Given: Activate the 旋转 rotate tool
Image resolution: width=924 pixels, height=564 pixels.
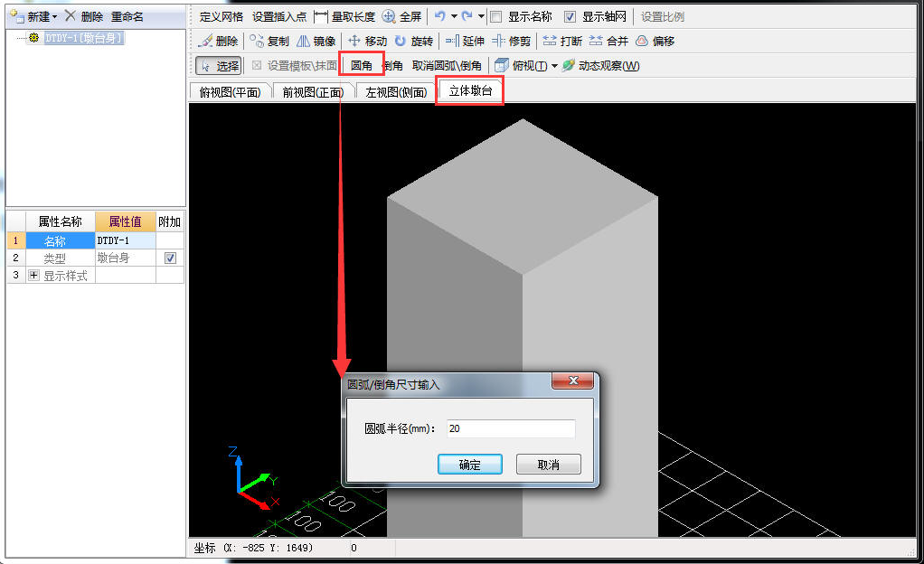Looking at the screenshot, I should [413, 41].
